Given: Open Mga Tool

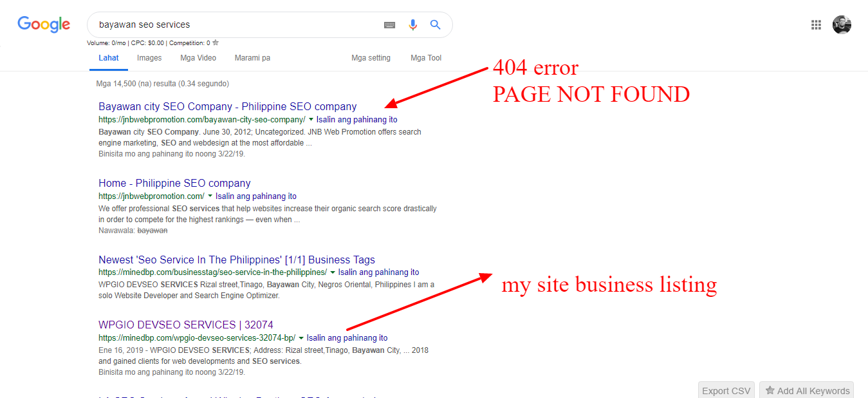Looking at the screenshot, I should tap(426, 58).
